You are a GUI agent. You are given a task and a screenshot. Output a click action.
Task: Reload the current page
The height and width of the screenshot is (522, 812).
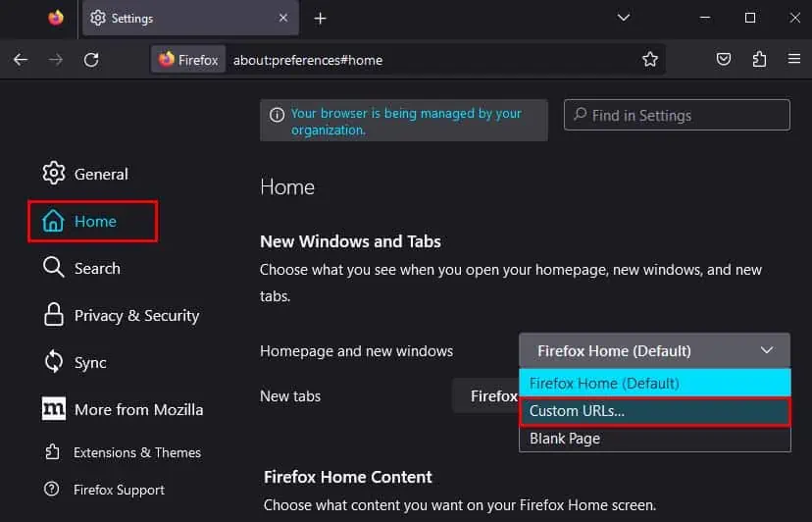tap(91, 60)
